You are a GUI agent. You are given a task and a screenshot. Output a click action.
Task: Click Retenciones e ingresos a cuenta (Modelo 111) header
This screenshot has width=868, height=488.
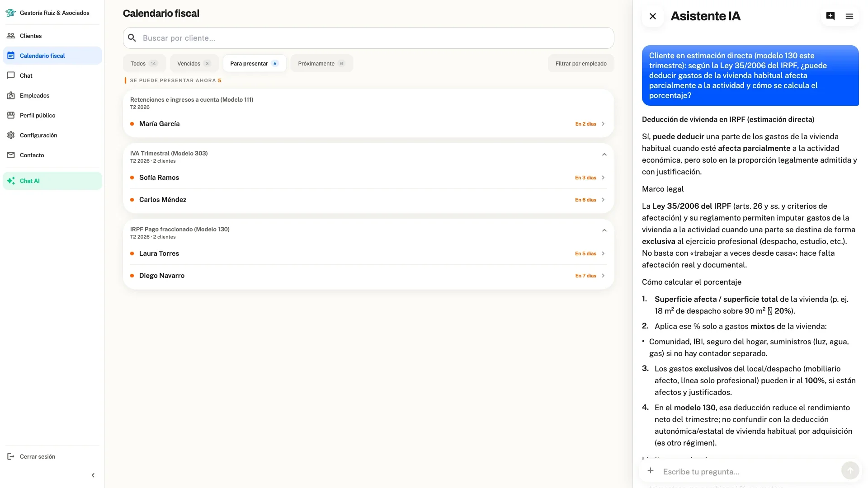(192, 99)
